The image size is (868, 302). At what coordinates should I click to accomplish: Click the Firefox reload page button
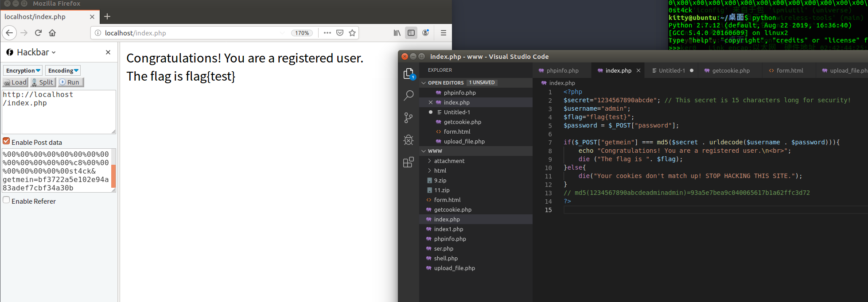point(38,33)
